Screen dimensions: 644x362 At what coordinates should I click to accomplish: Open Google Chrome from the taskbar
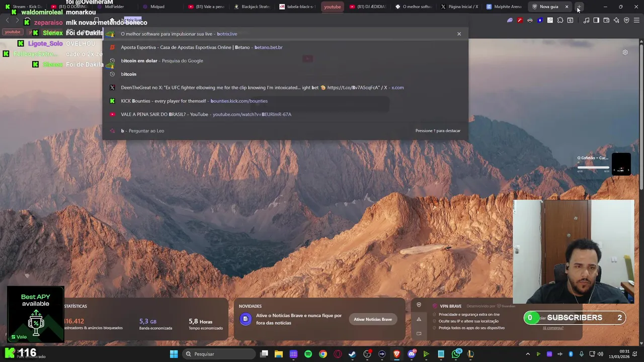tap(323, 354)
